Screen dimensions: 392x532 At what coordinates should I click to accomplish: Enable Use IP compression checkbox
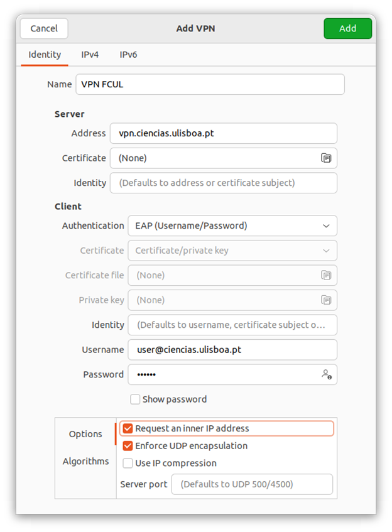[x=128, y=464]
